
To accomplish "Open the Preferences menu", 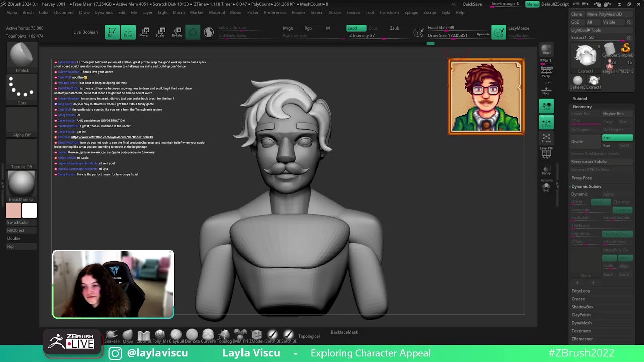I will 275,12.
